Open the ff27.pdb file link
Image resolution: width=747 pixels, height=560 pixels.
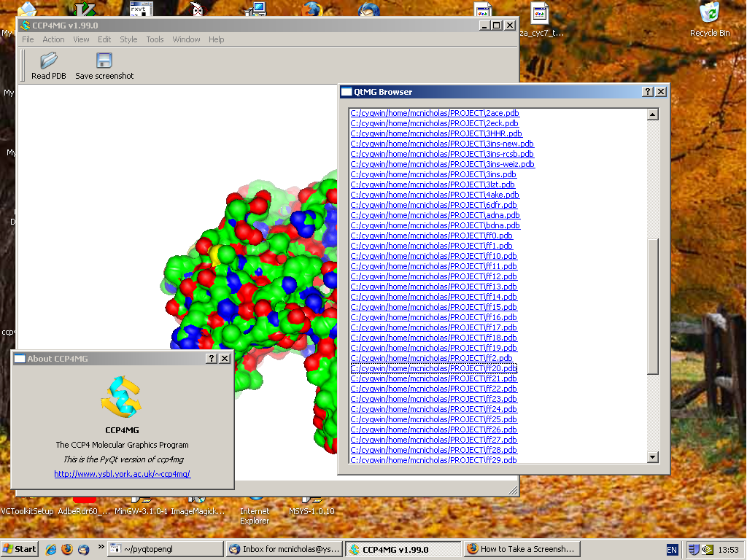point(433,440)
